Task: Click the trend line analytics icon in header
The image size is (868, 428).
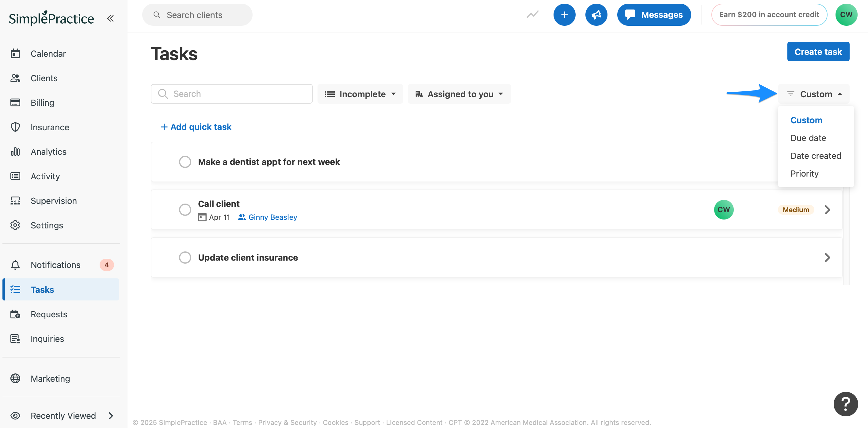Action: [533, 14]
